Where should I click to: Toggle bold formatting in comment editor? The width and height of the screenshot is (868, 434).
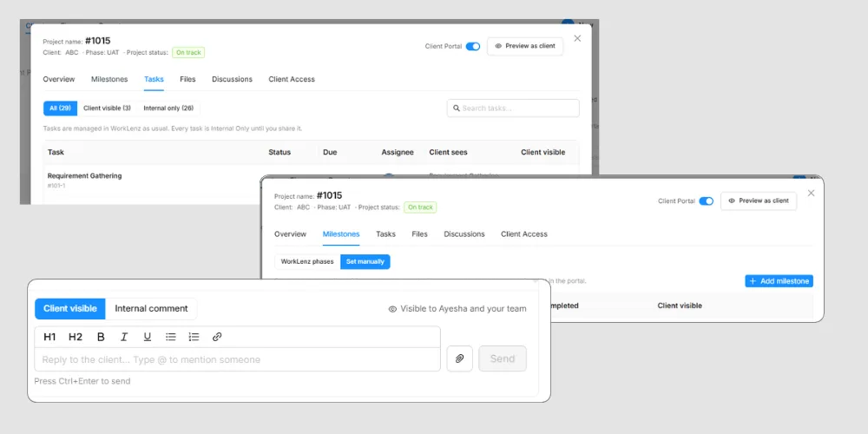click(101, 337)
